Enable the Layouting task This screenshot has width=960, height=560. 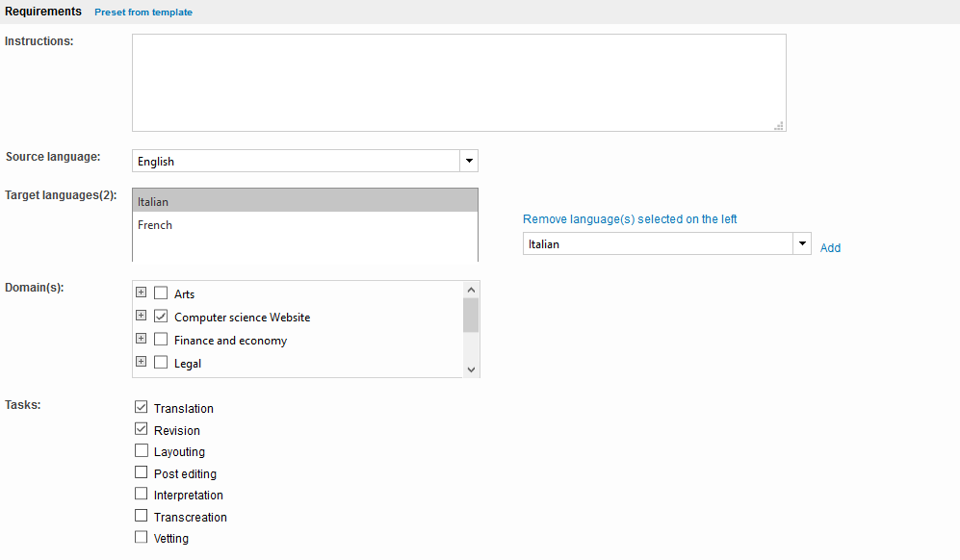click(142, 451)
